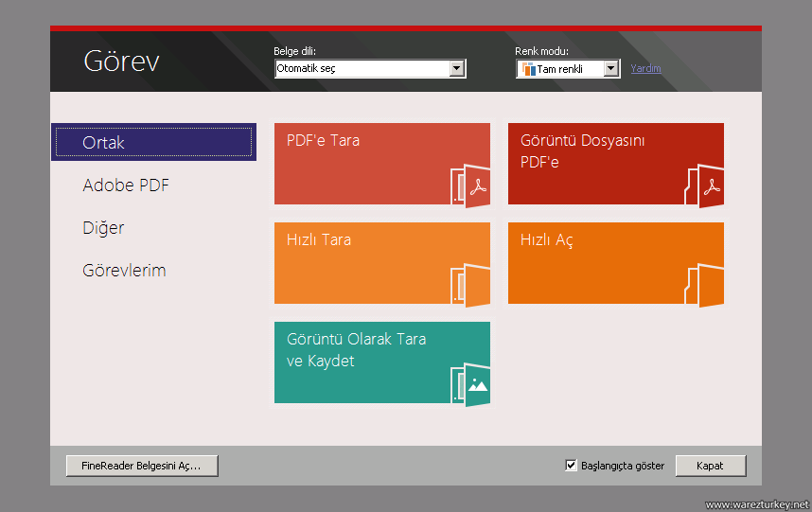Go to the Görevlerim tab
812x512 pixels.
pos(124,271)
